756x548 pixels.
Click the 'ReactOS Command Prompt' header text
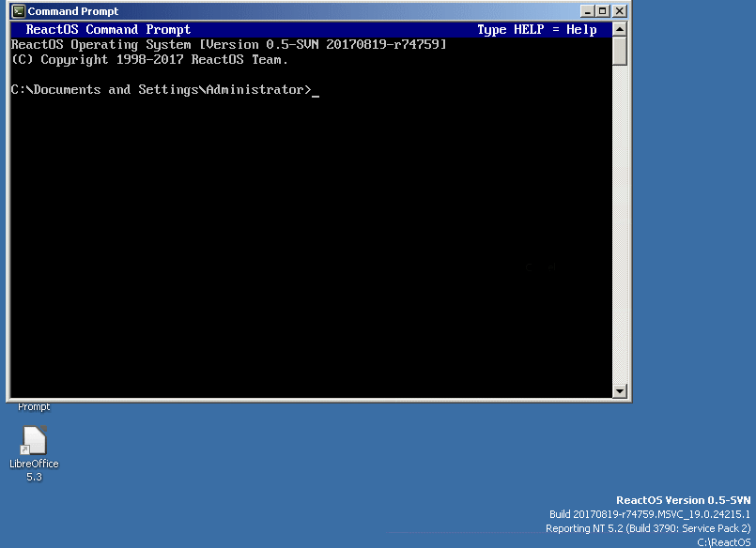click(x=108, y=29)
